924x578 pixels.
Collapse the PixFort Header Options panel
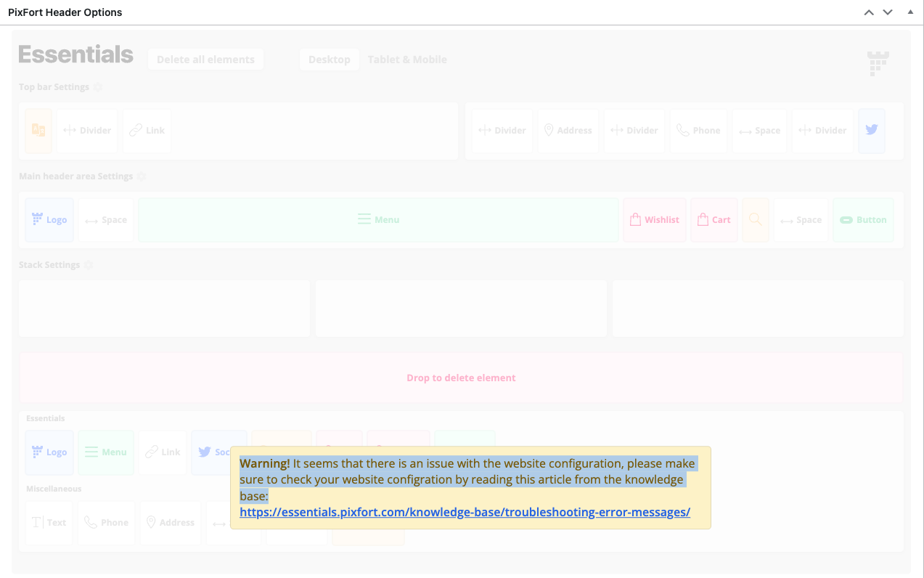[x=910, y=12]
